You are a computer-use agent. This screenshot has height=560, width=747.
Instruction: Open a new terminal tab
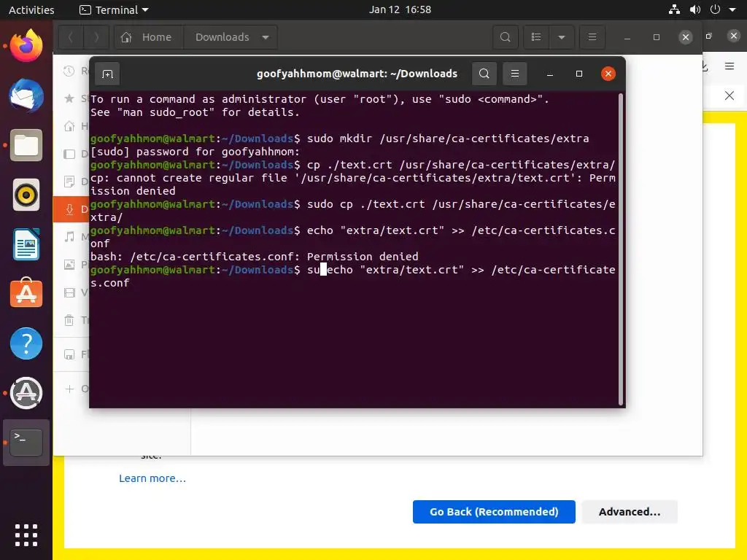pos(107,74)
